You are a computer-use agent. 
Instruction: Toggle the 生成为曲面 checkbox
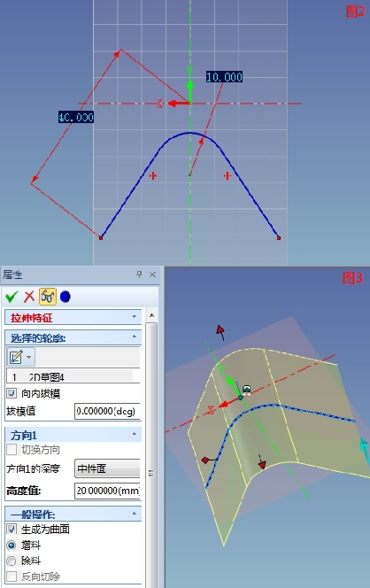(12, 530)
